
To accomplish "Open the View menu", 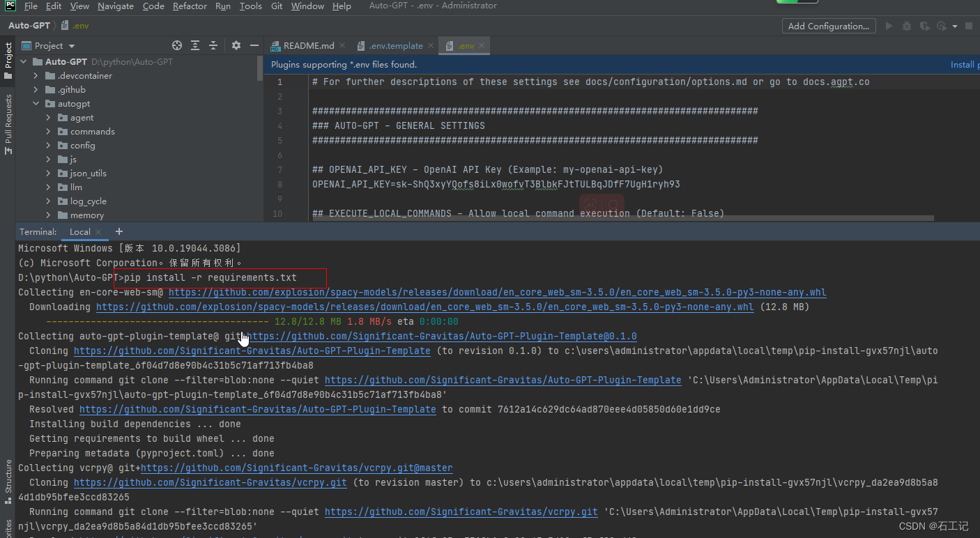I will click(79, 6).
